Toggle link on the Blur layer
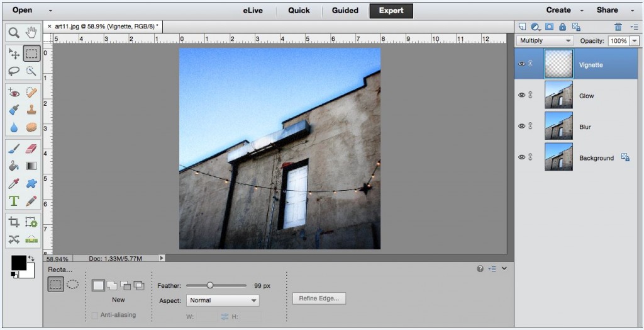 click(x=531, y=127)
